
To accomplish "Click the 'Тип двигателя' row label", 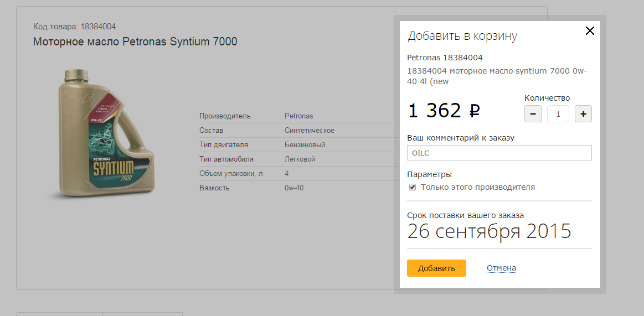I will (x=223, y=145).
